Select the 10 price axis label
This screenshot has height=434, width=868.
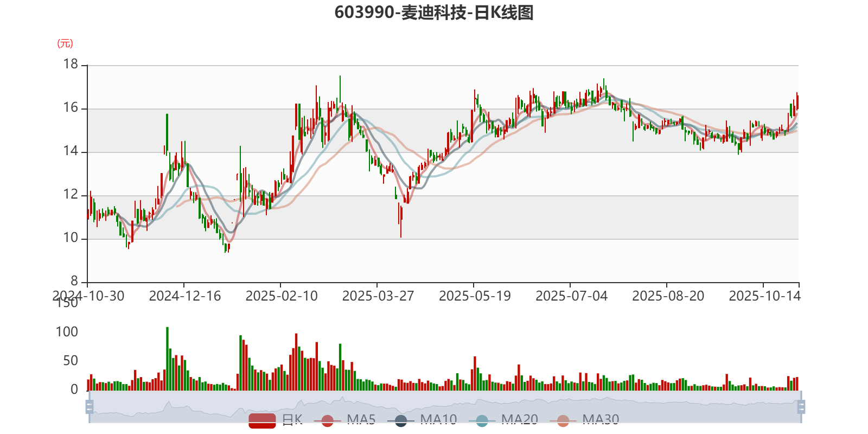click(71, 238)
